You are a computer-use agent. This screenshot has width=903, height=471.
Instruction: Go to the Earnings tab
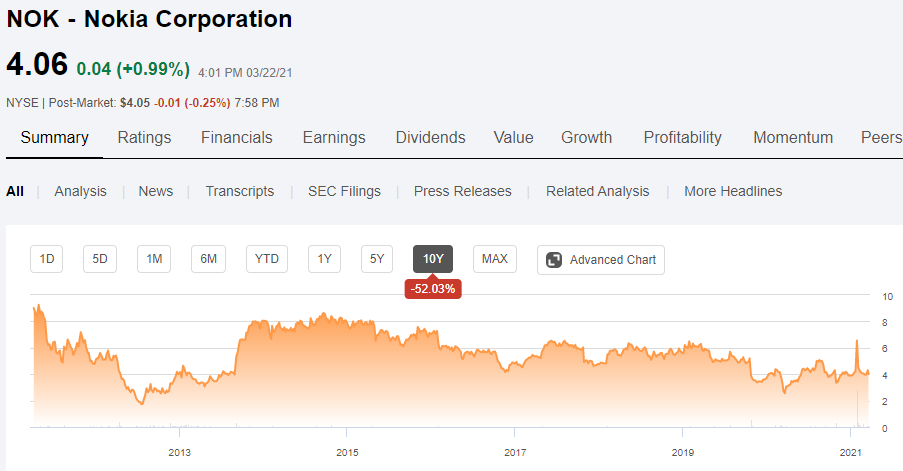[x=334, y=138]
